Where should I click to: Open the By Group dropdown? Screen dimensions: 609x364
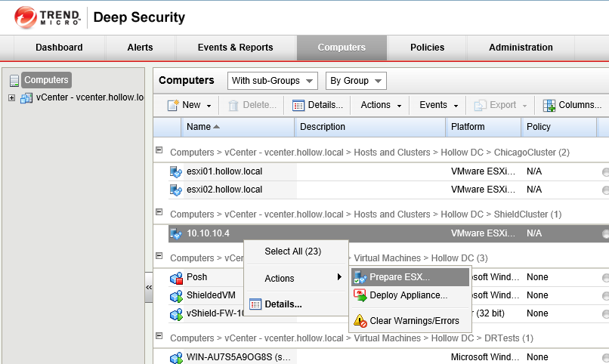[x=354, y=81]
